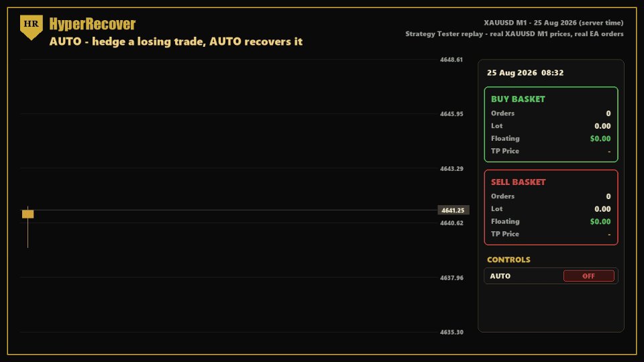The image size is (644, 362).
Task: Click the SELL BASKET Orders value 0
Action: [608, 196]
